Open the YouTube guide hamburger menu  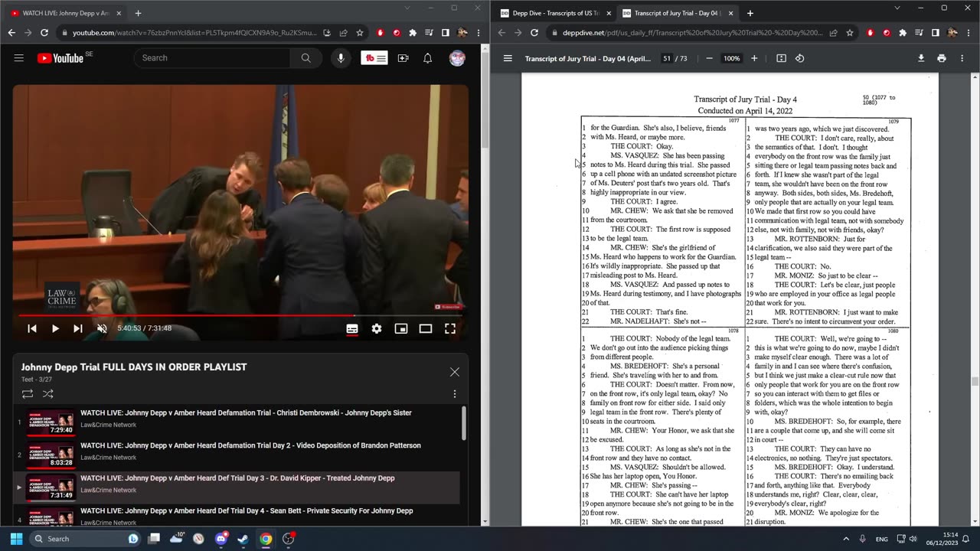[x=19, y=58]
